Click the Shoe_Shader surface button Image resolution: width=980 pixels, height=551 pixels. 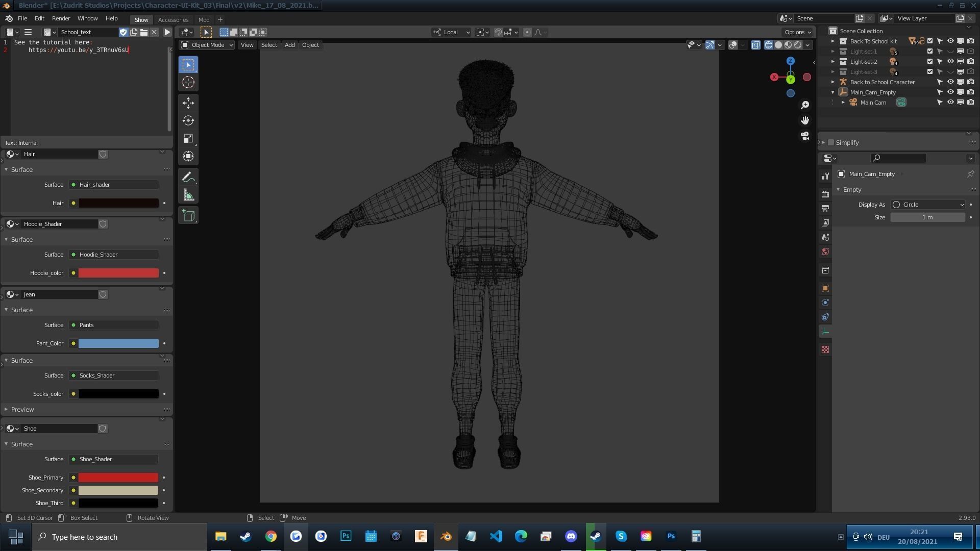coord(114,459)
